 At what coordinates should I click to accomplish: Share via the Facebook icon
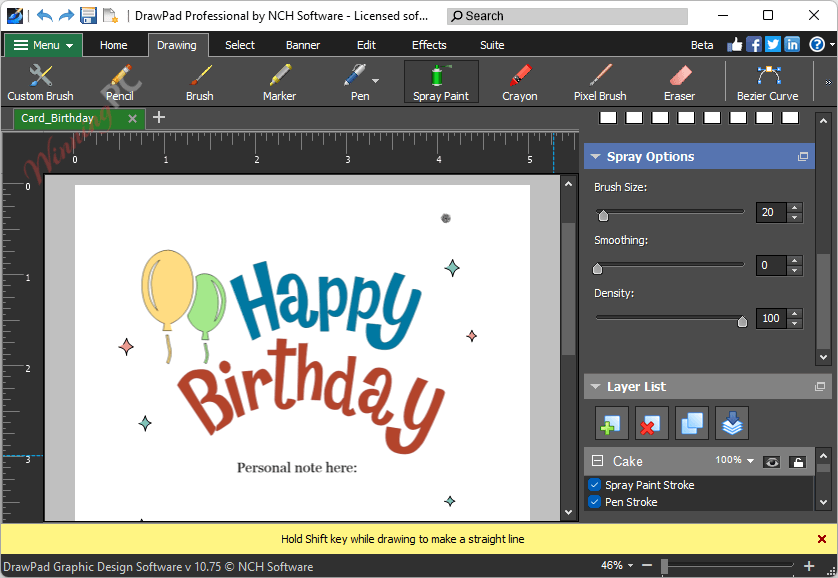click(x=753, y=44)
